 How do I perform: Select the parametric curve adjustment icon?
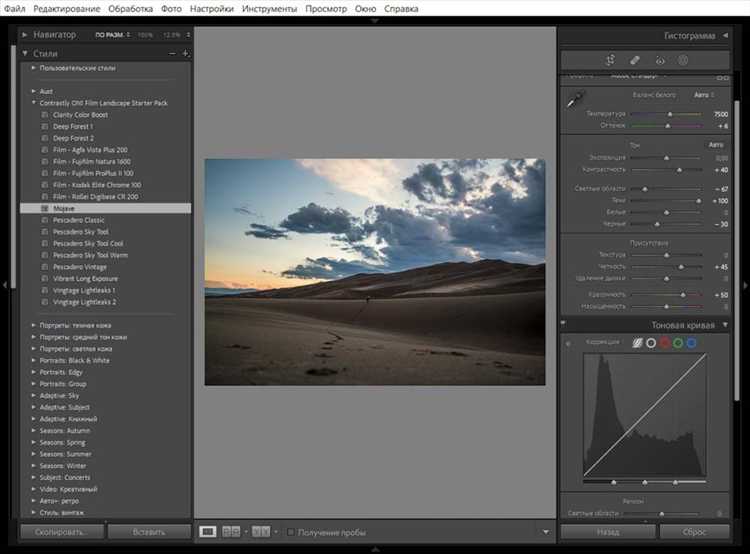coord(637,343)
